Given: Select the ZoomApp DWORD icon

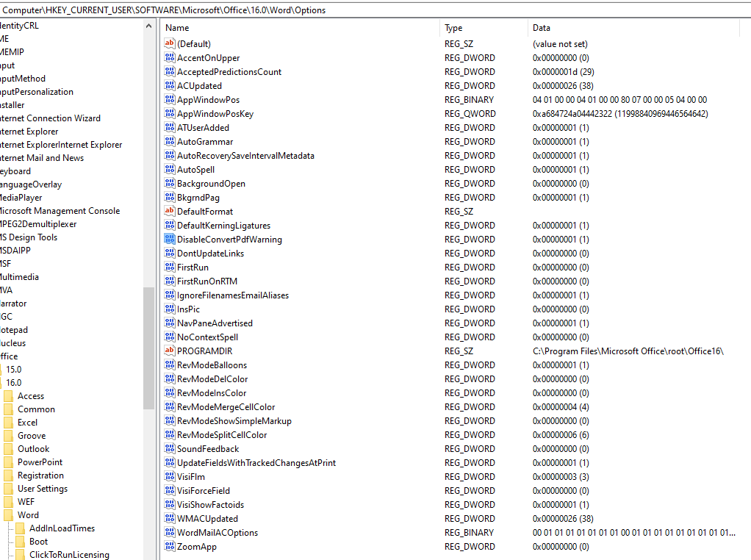Looking at the screenshot, I should (169, 546).
